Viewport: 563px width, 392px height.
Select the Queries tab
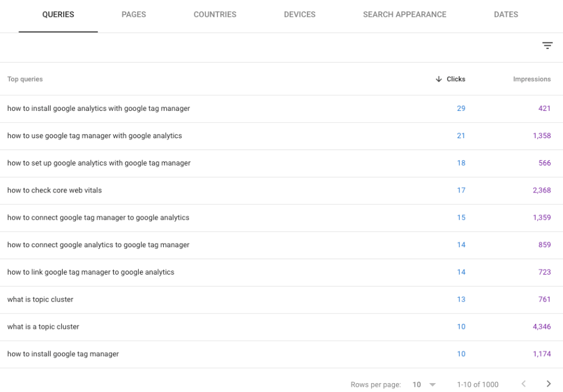tap(58, 15)
